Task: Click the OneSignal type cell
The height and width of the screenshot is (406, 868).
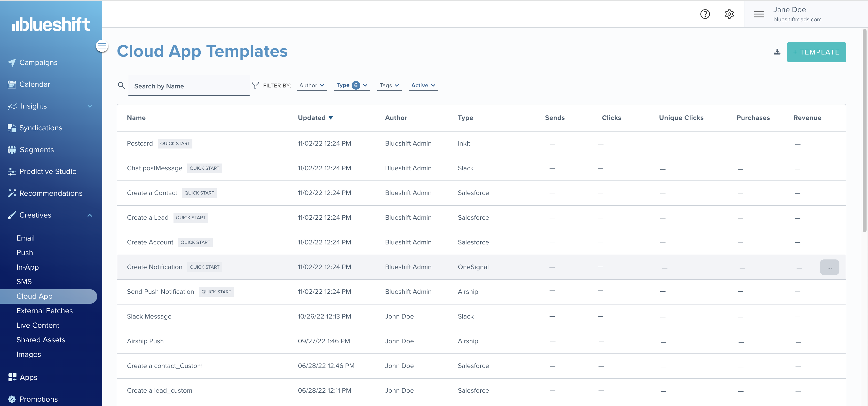Action: click(473, 267)
